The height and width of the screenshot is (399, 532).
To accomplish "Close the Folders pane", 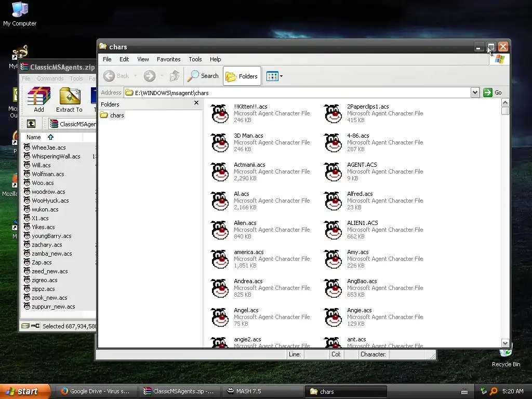I will 196,103.
